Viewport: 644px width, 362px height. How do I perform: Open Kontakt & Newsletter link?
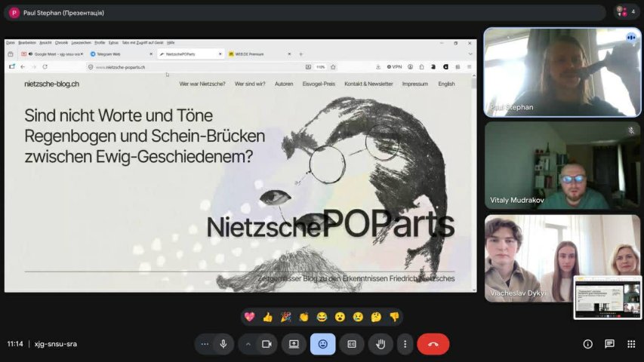tap(368, 84)
